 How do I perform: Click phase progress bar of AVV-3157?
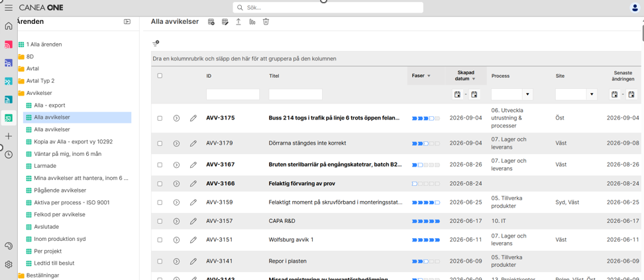426,222
